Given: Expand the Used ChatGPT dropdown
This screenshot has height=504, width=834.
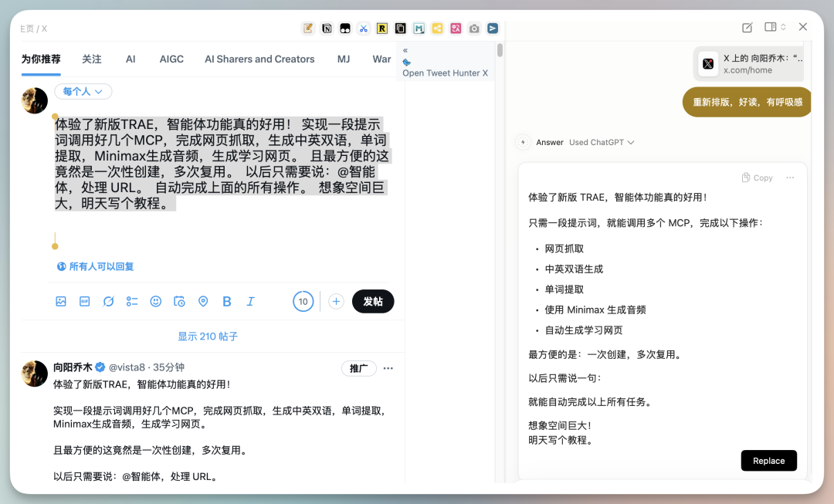Looking at the screenshot, I should point(602,142).
